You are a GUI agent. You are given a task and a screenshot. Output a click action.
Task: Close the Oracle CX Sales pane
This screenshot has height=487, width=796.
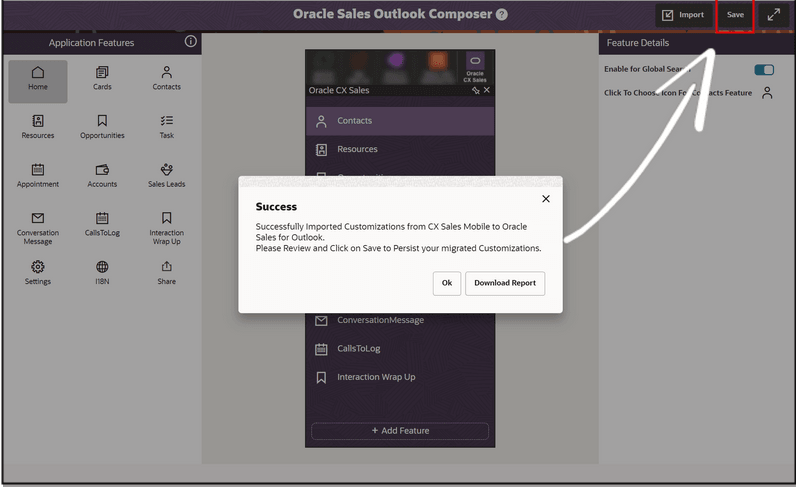pos(487,90)
